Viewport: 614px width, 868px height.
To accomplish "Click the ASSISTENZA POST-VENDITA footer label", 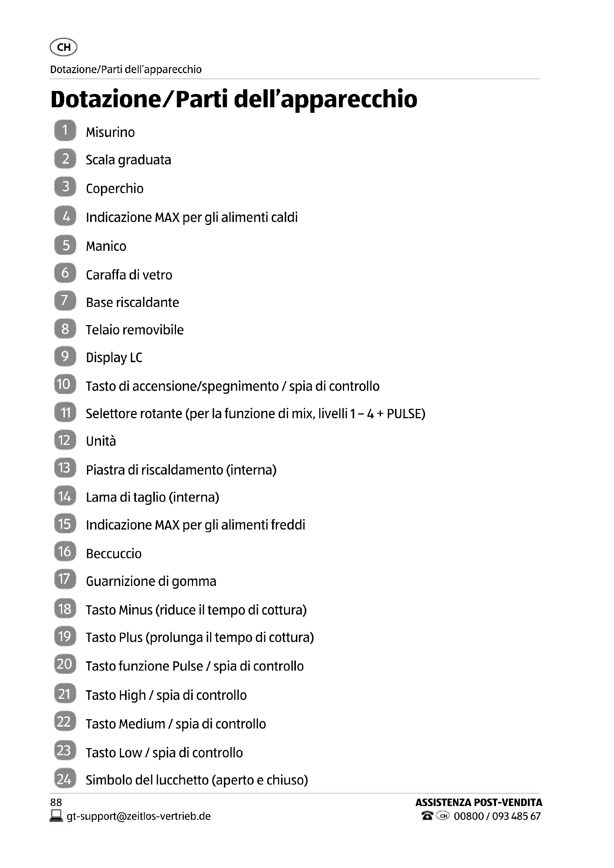I will click(x=479, y=803).
